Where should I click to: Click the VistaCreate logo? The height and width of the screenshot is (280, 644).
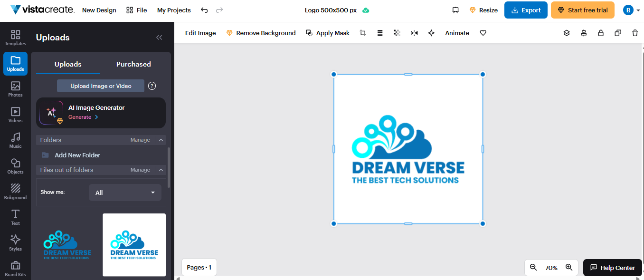click(x=42, y=10)
